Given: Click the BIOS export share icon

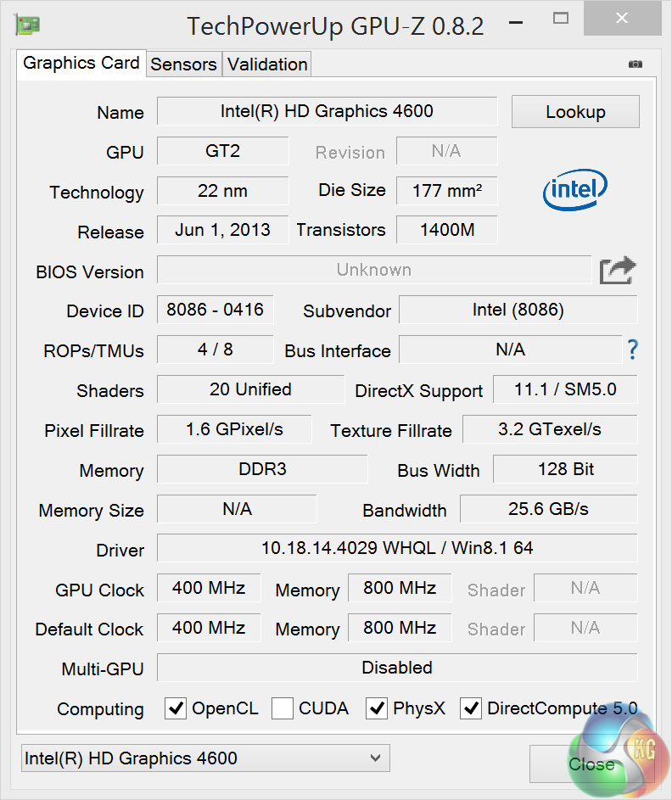Looking at the screenshot, I should [x=617, y=271].
